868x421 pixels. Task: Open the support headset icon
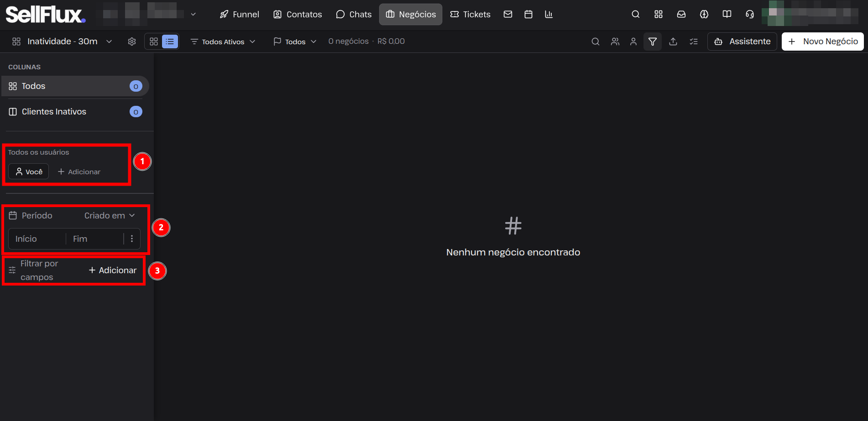coord(750,14)
